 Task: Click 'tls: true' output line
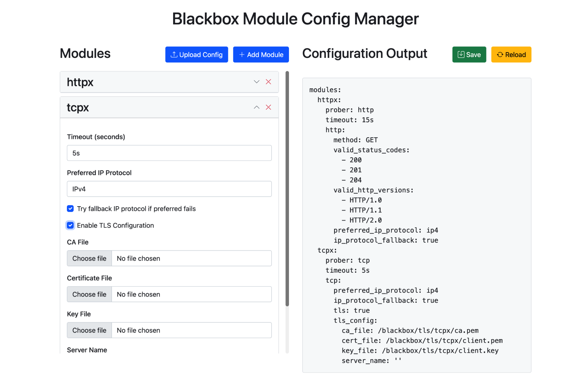(x=352, y=310)
